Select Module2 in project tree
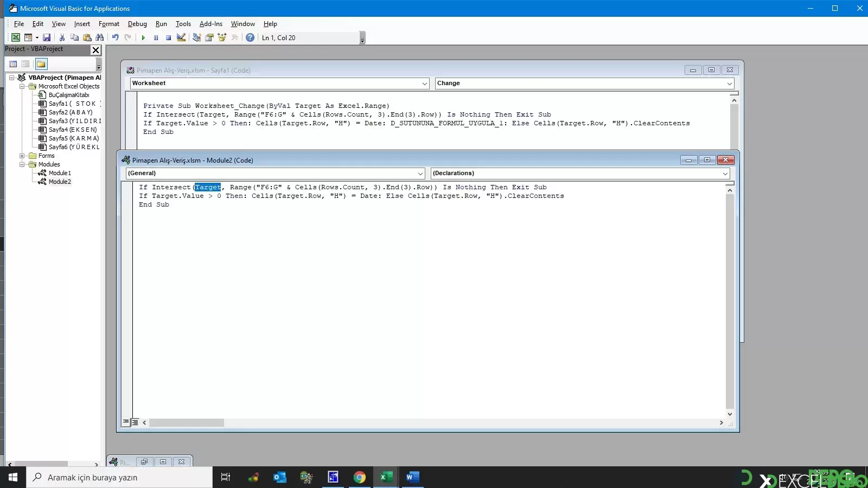This screenshot has width=868, height=488. (60, 182)
